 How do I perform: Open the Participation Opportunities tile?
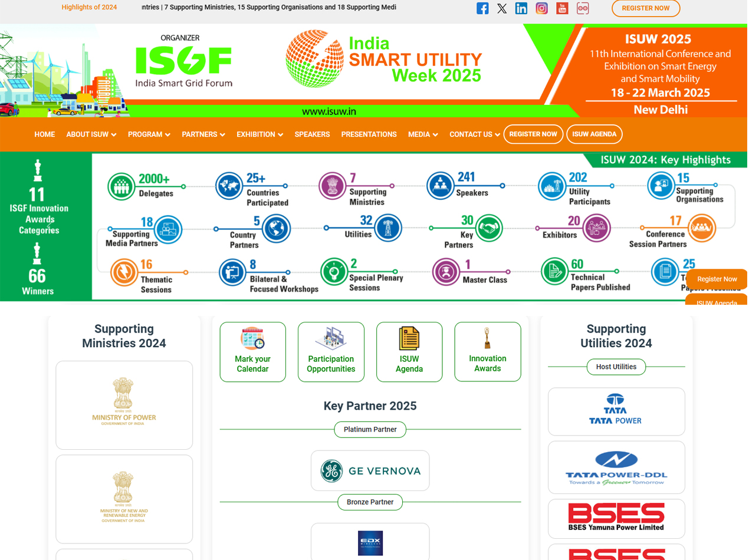(x=331, y=352)
